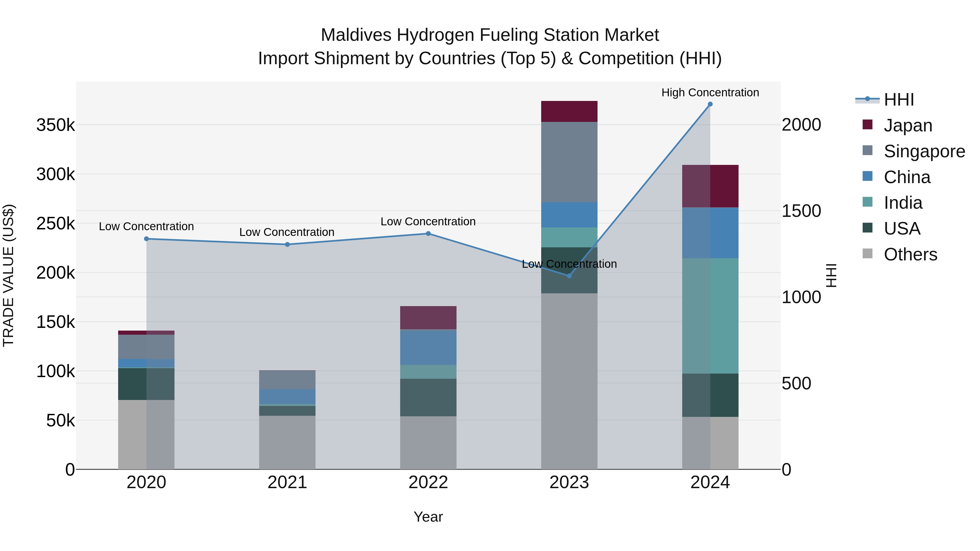980x551 pixels.
Task: Click the 2024 x-axis tick label
Action: [x=710, y=482]
